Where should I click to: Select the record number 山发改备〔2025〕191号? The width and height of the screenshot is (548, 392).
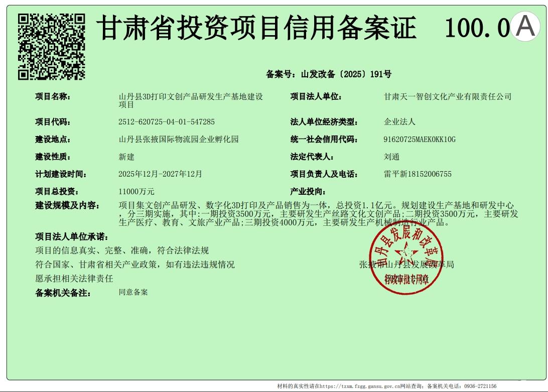(346, 74)
